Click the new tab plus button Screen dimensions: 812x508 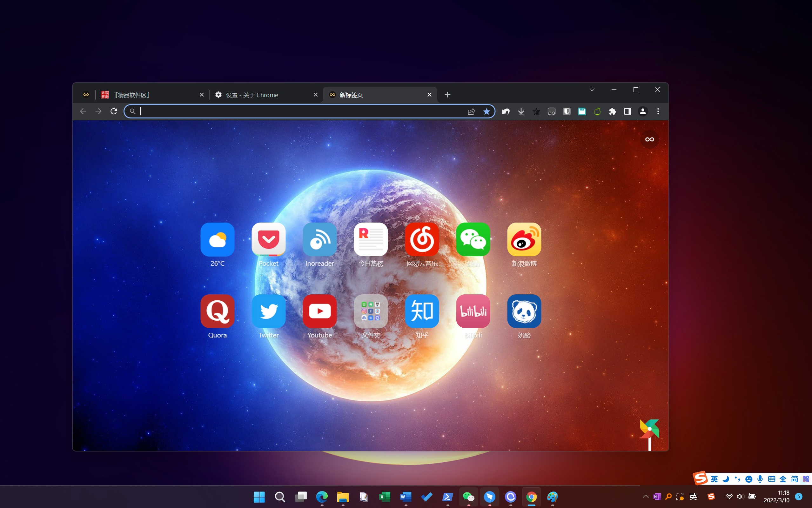[x=447, y=95]
